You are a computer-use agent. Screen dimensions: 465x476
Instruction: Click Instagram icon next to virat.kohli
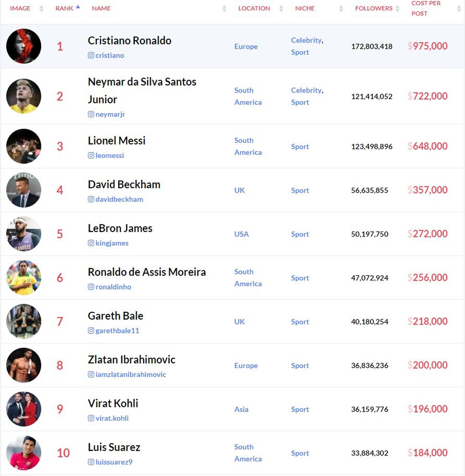click(91, 418)
